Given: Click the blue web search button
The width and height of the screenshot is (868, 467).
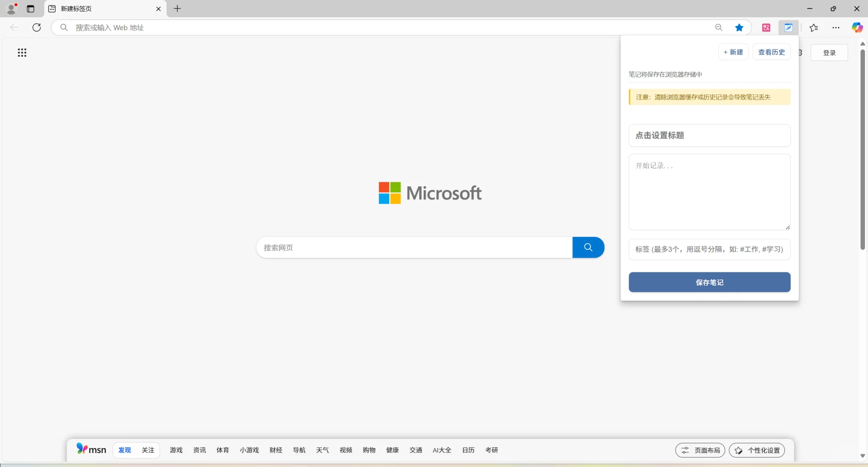Looking at the screenshot, I should coord(588,247).
